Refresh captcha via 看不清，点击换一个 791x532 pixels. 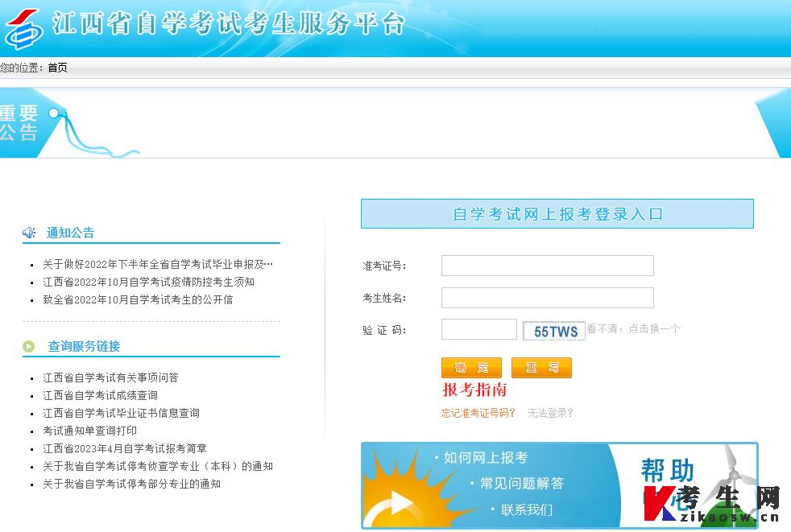coord(633,328)
